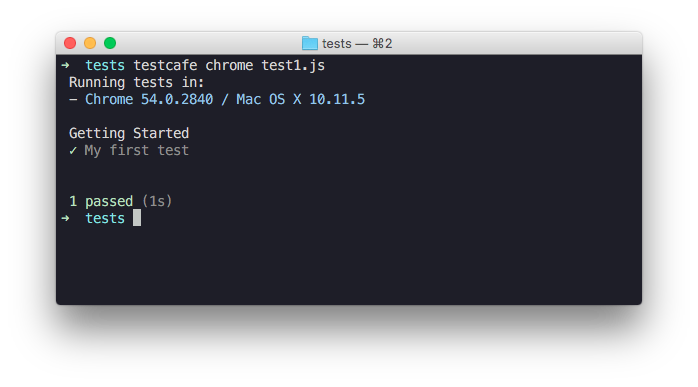
Task: Click the '1 passed' summary text
Action: [x=101, y=201]
